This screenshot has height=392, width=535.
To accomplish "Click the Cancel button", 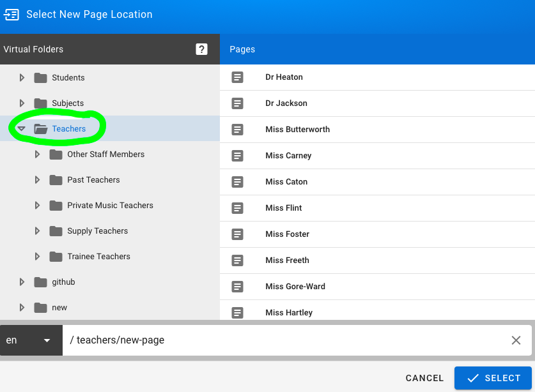I will pyautogui.click(x=424, y=379).
